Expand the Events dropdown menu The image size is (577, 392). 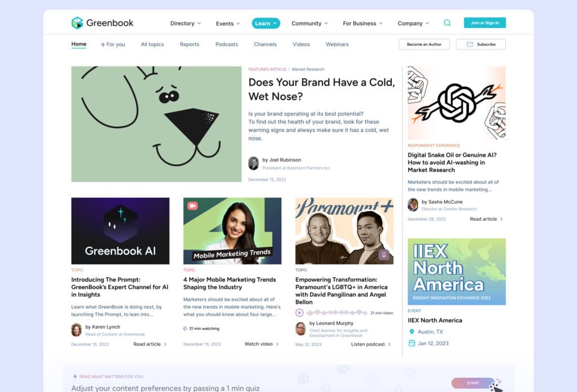(228, 24)
